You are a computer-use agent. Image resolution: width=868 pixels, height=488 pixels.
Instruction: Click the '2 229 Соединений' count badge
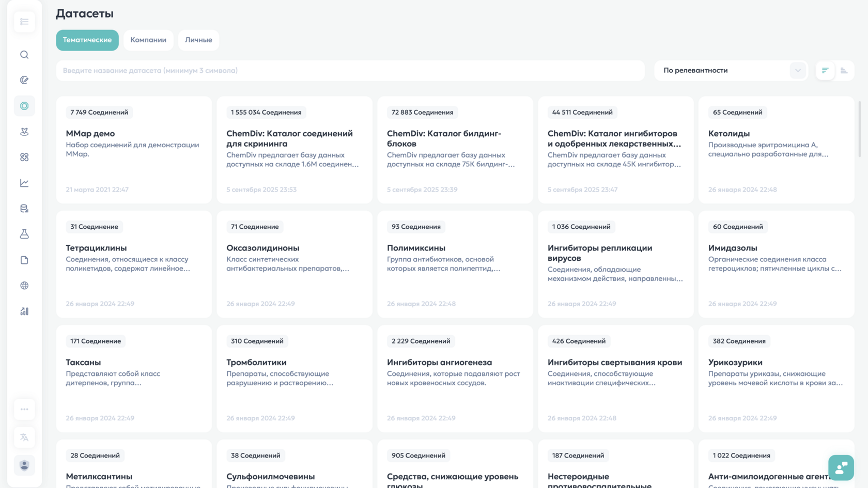point(421,341)
